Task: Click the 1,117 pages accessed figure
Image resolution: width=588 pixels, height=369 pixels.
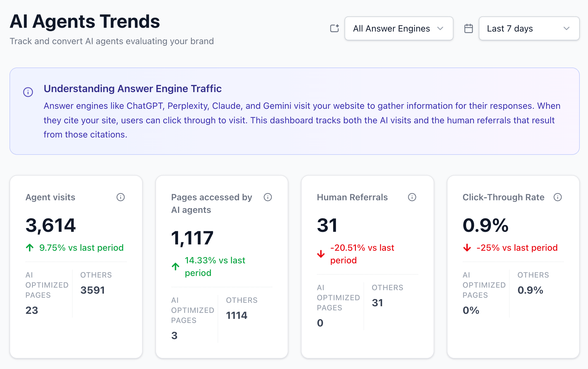Action: point(192,237)
